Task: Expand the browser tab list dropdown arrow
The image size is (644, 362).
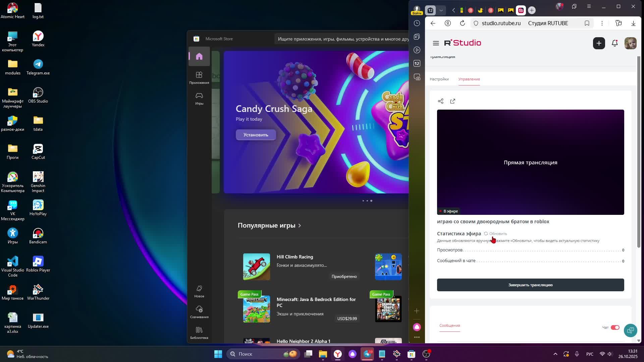Action: pyautogui.click(x=441, y=10)
